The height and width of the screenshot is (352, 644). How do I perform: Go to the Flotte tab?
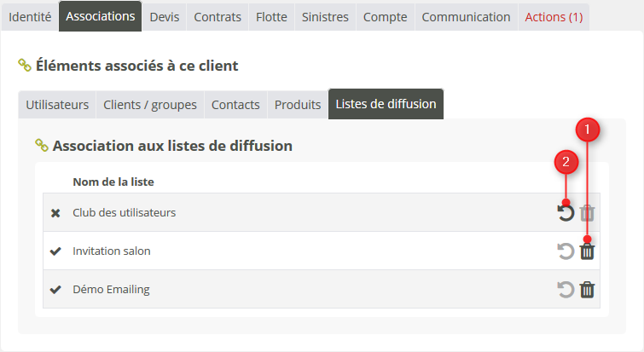pos(271,17)
